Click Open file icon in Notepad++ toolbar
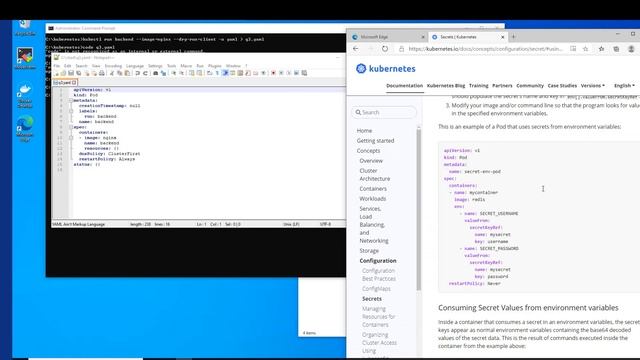Image resolution: width=640 pixels, height=360 pixels. point(64,73)
